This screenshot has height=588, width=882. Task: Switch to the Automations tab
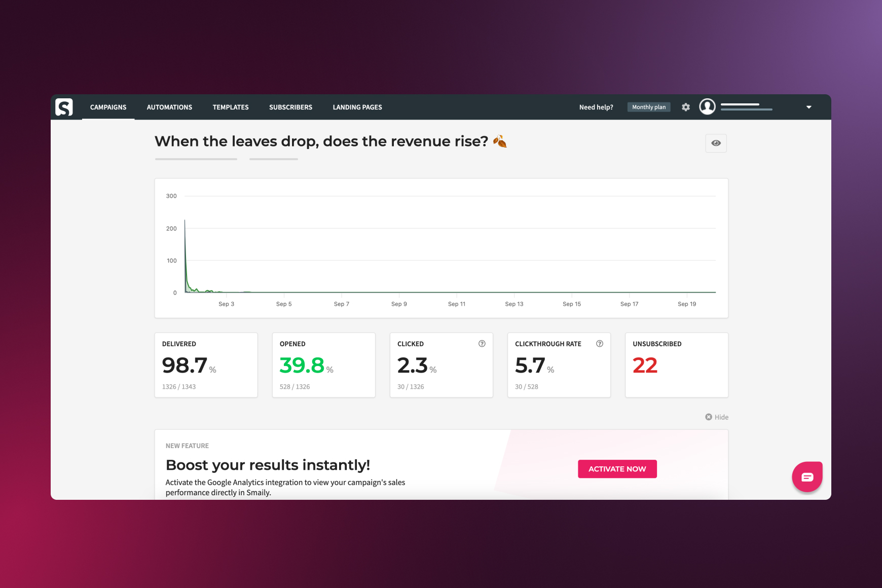(x=169, y=107)
